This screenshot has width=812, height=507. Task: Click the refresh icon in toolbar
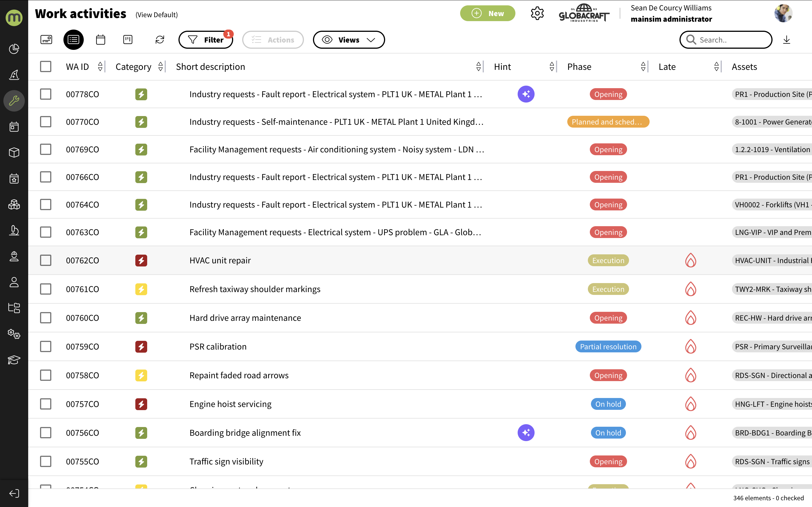[160, 40]
